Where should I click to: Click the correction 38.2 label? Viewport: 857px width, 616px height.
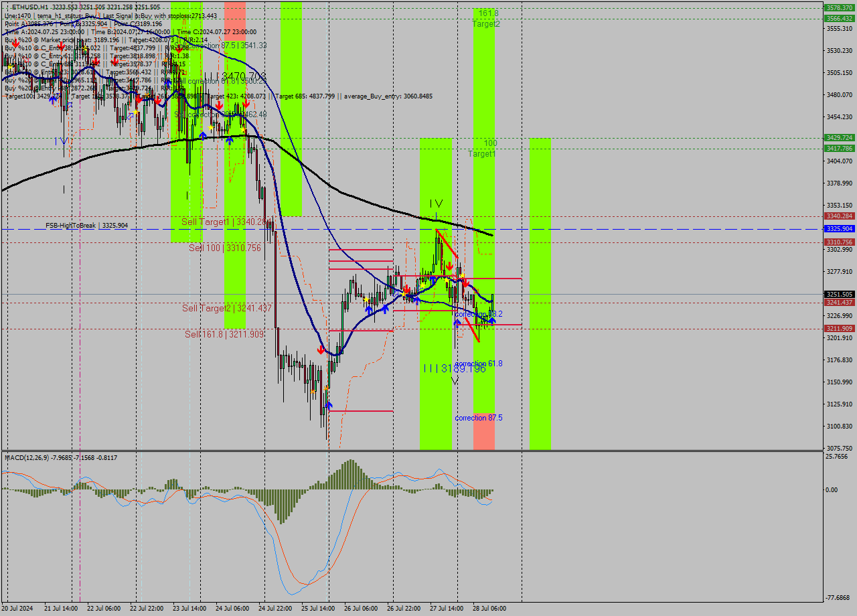[479, 313]
